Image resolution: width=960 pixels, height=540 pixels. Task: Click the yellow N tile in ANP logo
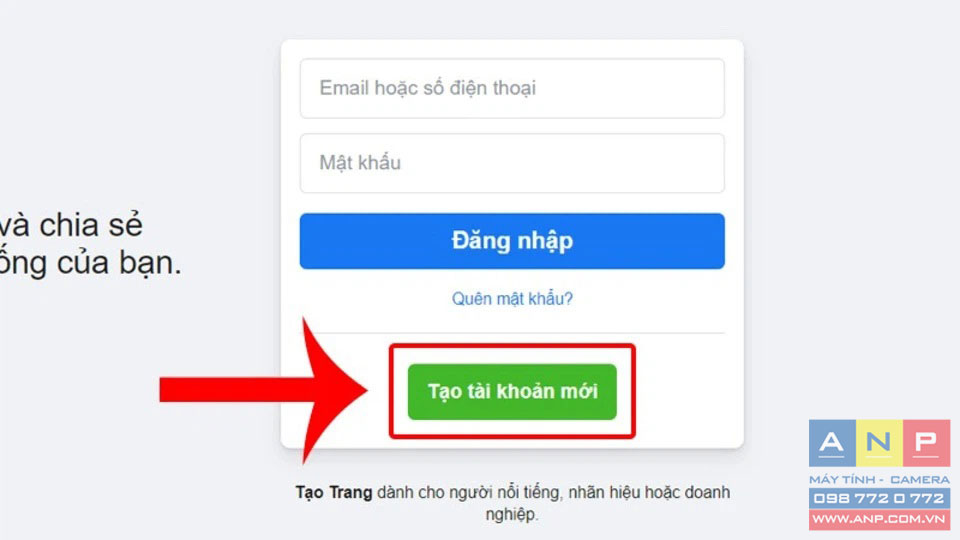(x=879, y=443)
